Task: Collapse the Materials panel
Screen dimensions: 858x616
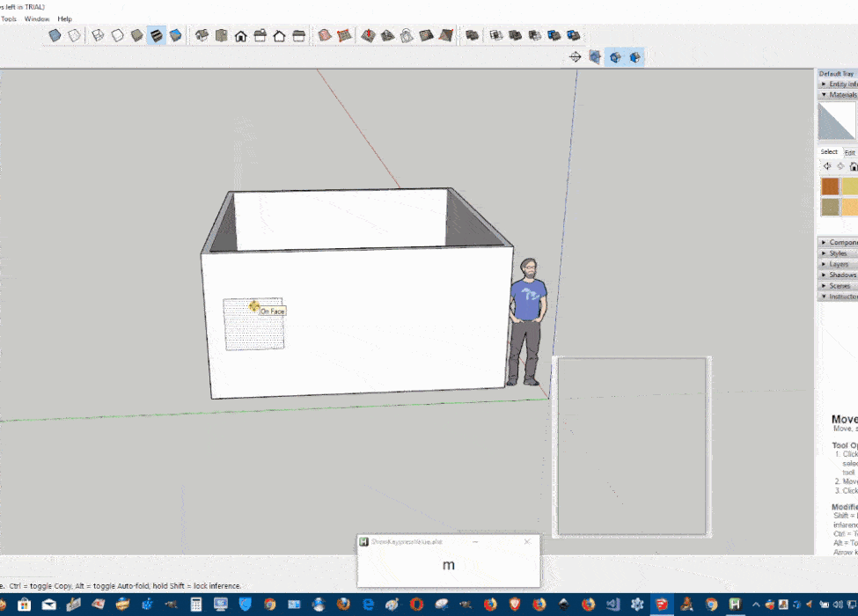Action: 838,95
